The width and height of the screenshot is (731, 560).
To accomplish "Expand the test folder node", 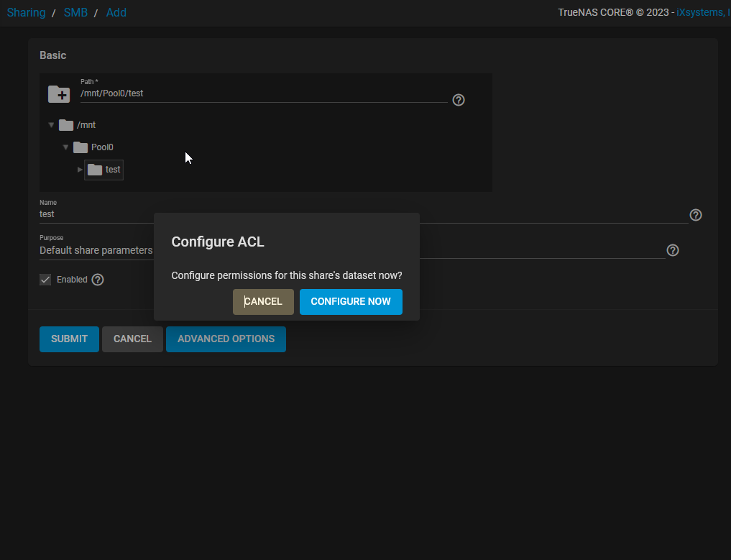I will pos(80,170).
